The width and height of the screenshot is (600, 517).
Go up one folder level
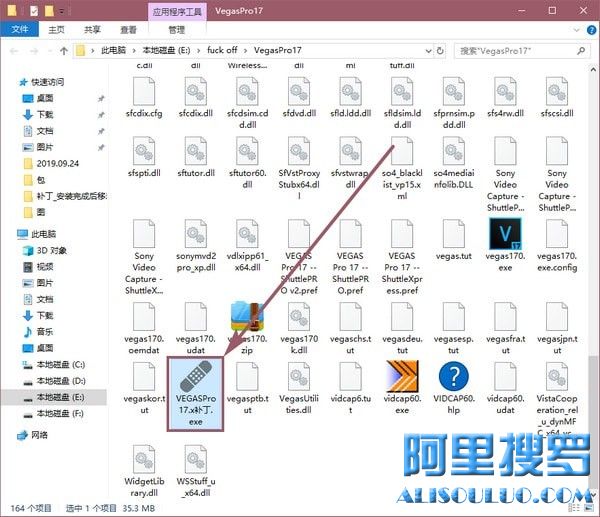[64, 51]
